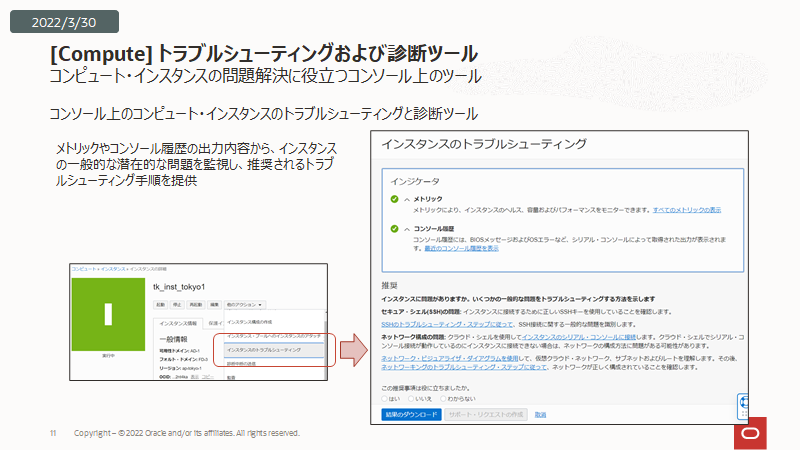This screenshot has height=450, width=800.
Task: Choose インスタンス構成の作成 menu entry
Action: tap(249, 322)
